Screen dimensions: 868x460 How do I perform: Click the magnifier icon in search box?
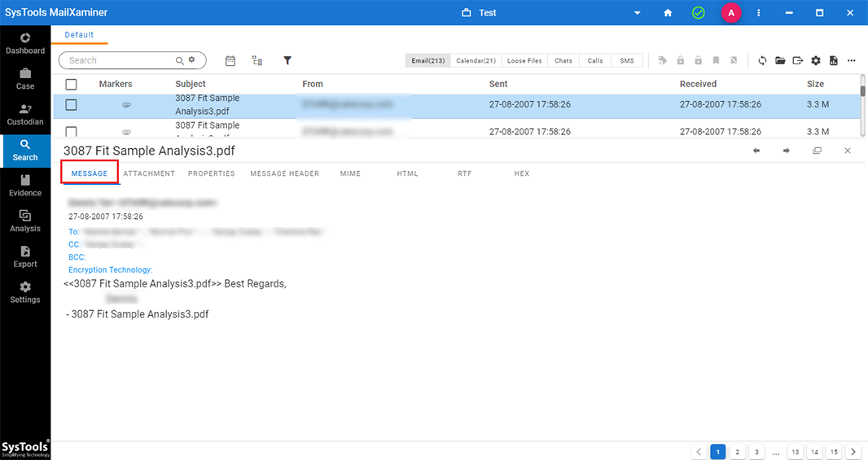[180, 60]
